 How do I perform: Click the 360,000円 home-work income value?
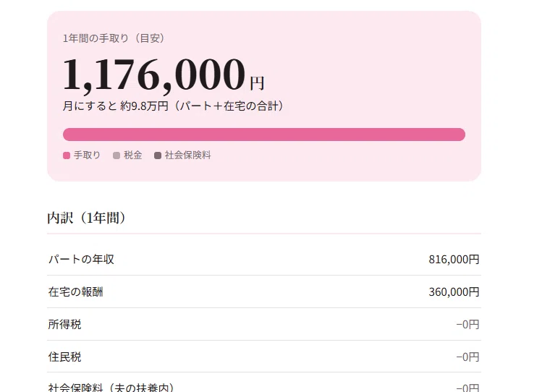454,292
